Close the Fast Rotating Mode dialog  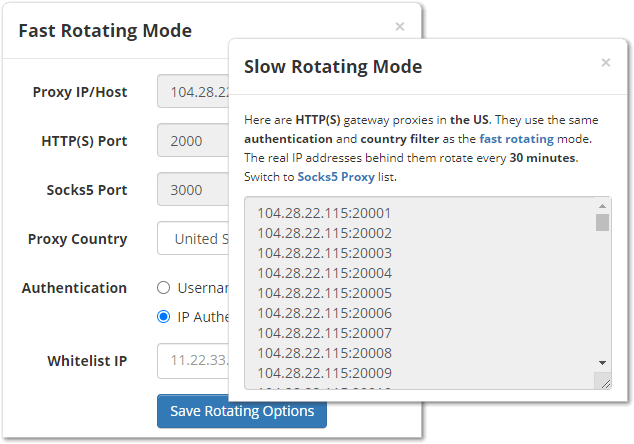pos(399,27)
